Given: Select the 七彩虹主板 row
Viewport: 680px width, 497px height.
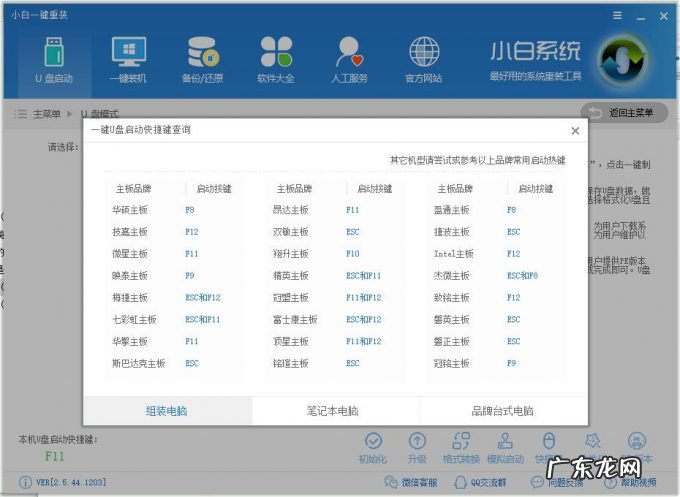Looking at the screenshot, I should coord(173,320).
